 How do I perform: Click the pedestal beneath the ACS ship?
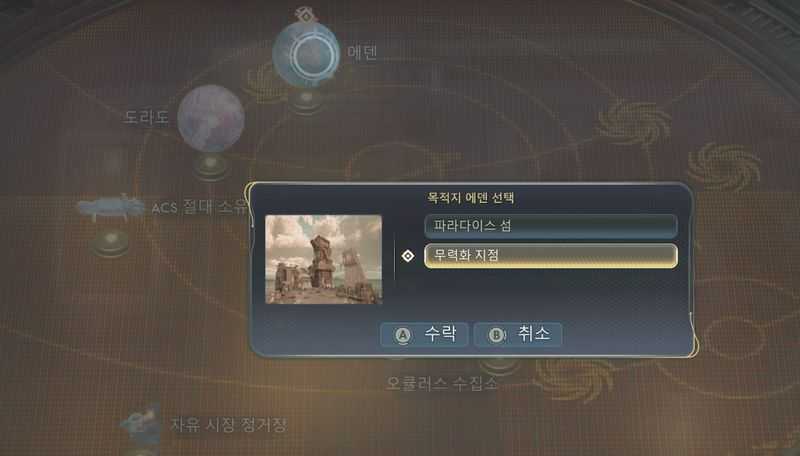tap(111, 243)
